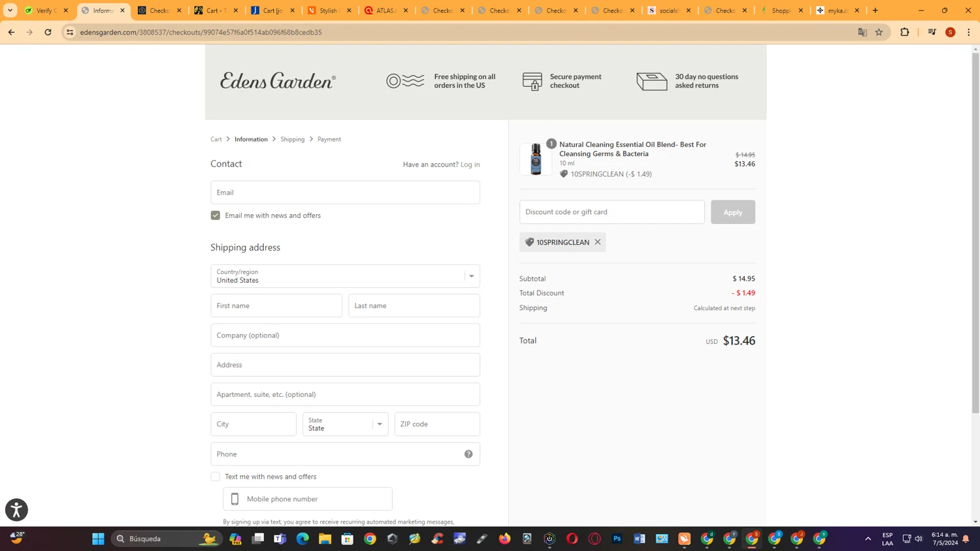The height and width of the screenshot is (551, 980).
Task: Open a new browser tab
Action: click(875, 10)
